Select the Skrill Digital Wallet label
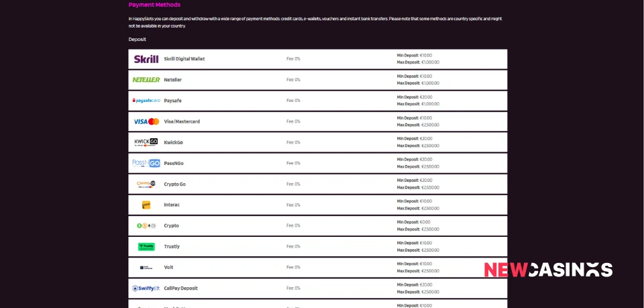The width and height of the screenshot is (644, 308). (184, 59)
